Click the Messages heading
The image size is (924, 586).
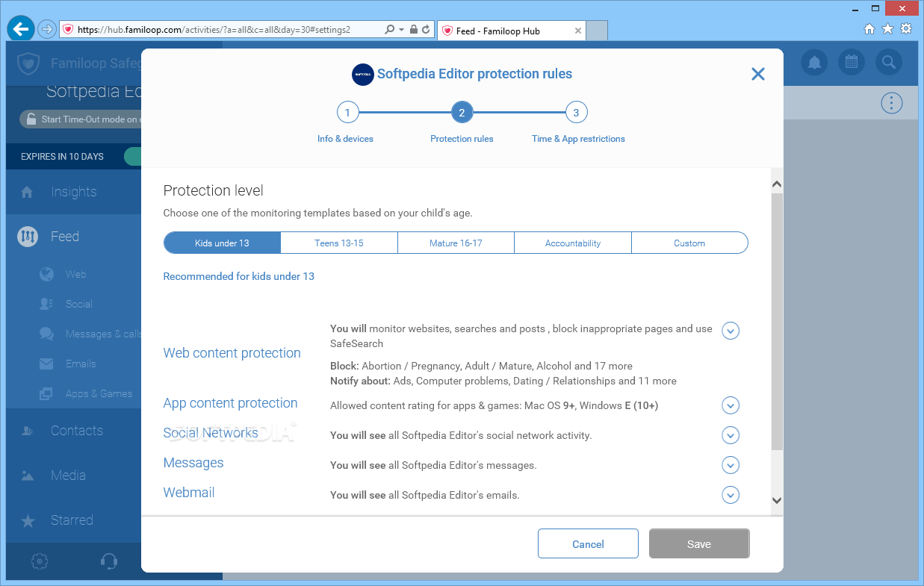193,463
